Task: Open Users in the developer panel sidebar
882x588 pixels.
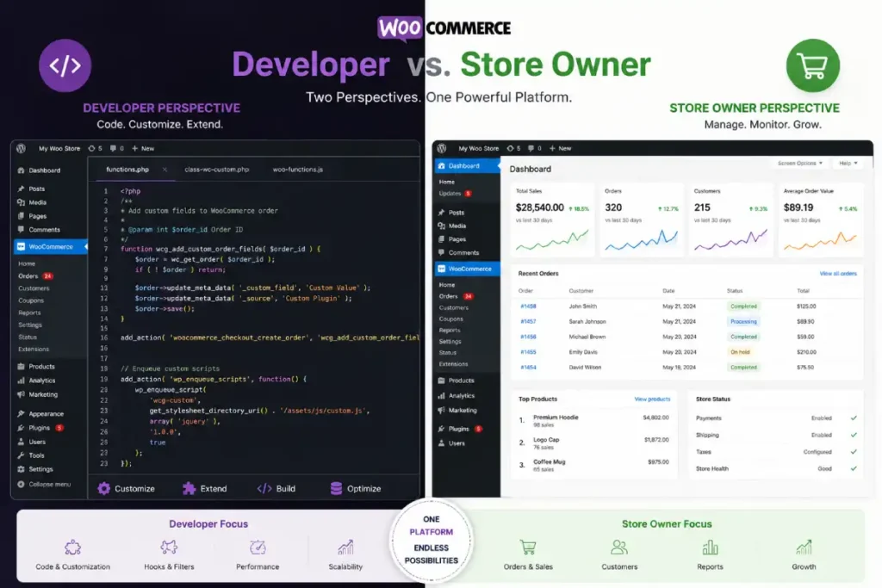Action: (32, 442)
